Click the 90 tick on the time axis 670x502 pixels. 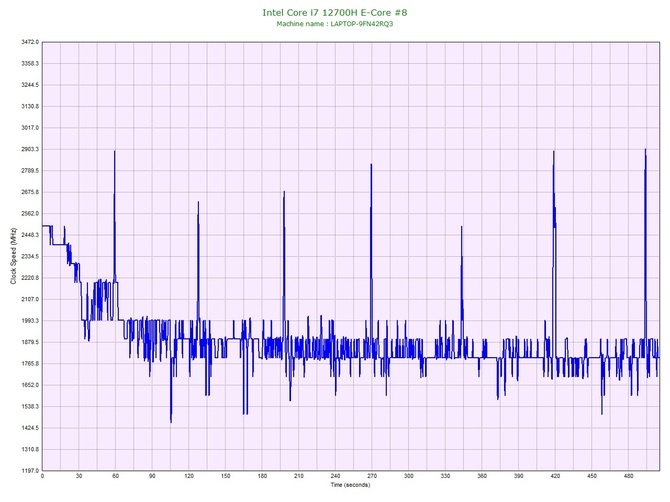pos(152,476)
